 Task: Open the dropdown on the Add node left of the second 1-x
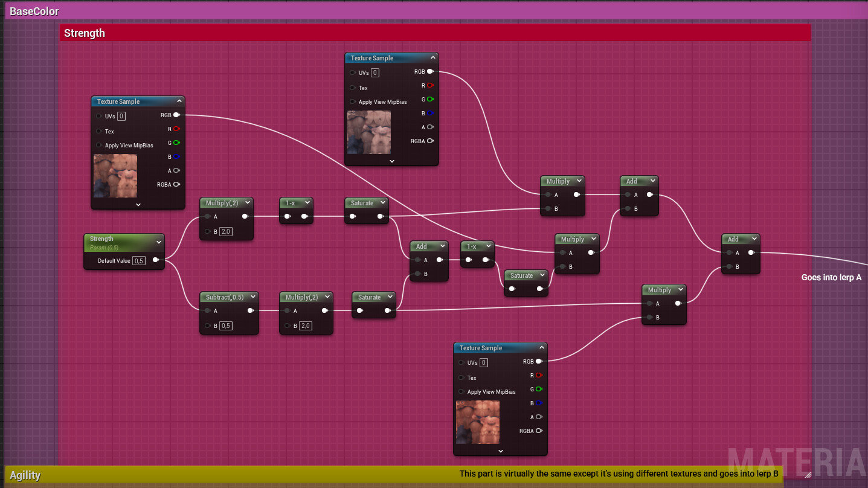point(443,246)
